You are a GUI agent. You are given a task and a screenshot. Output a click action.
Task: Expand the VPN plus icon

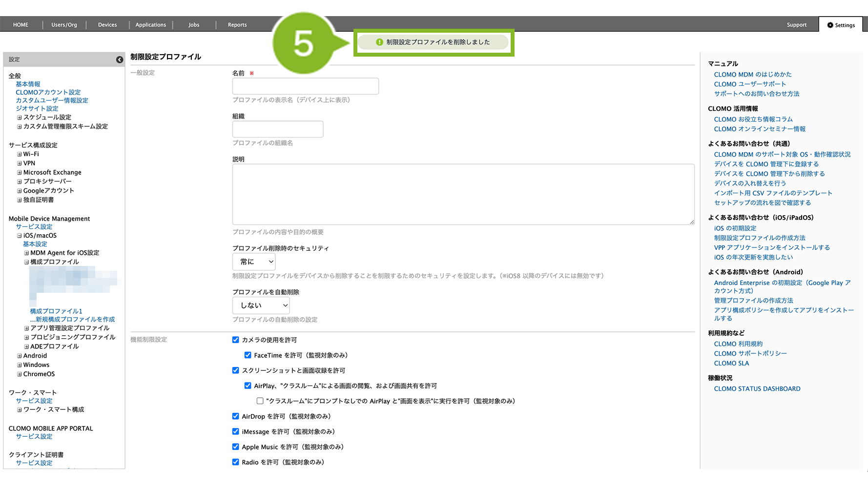pyautogui.click(x=20, y=163)
